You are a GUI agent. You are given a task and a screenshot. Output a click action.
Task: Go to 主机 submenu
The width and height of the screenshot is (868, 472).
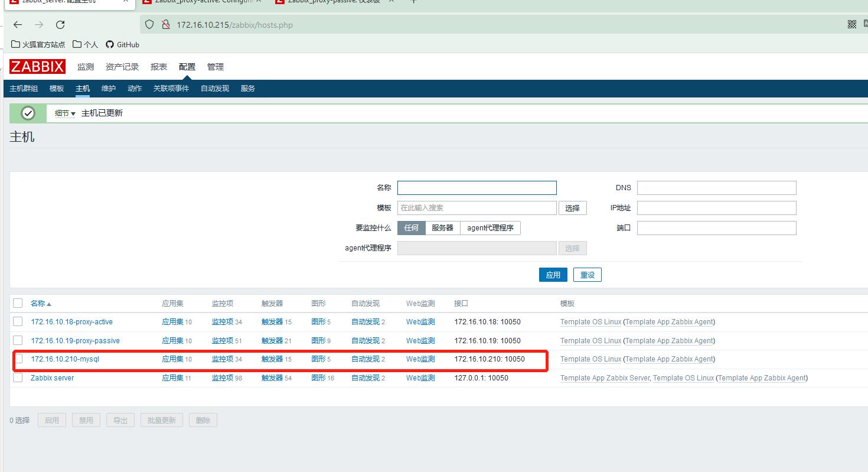(83, 89)
